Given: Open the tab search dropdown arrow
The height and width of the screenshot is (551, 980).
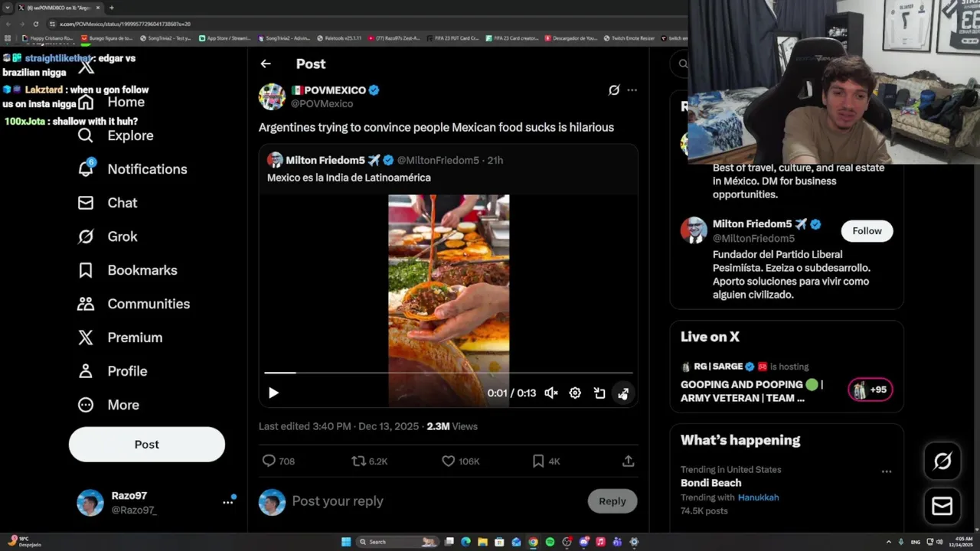Looking at the screenshot, I should click(x=7, y=8).
